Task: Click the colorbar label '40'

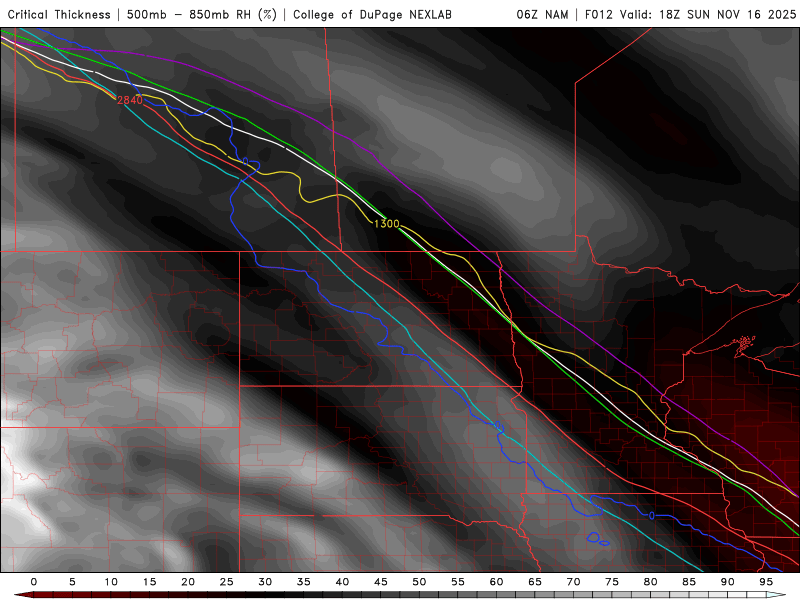Action: point(342,582)
